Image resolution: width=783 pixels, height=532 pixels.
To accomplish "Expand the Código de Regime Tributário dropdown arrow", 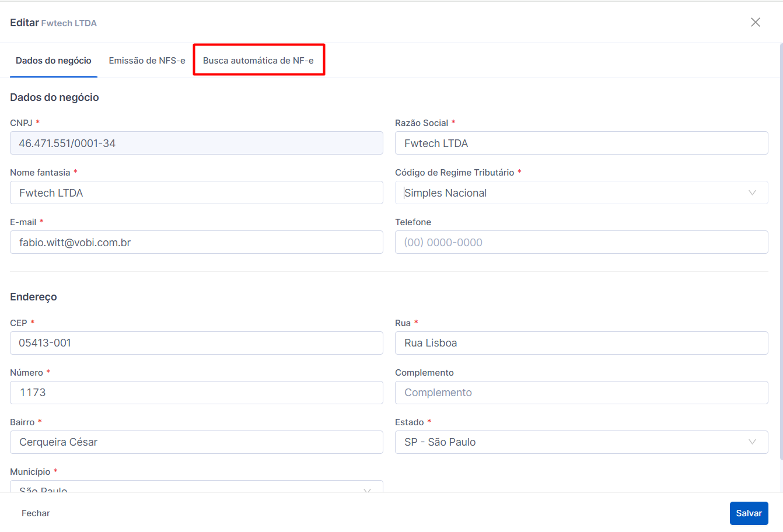I will (x=752, y=192).
